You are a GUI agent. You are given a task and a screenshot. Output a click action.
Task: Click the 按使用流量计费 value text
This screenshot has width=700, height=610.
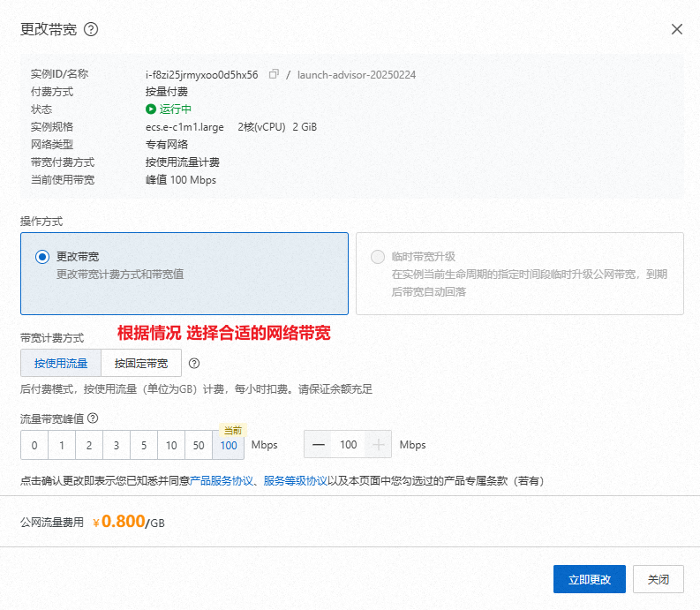tap(183, 162)
